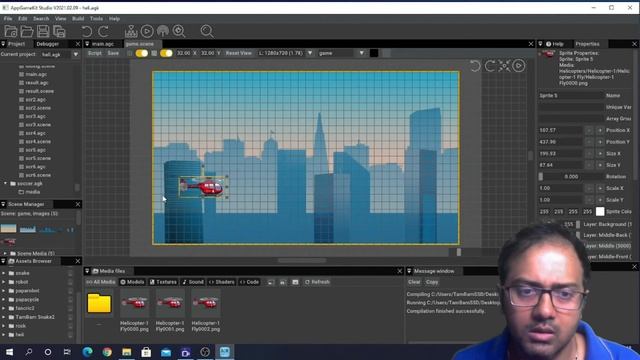Toggle the first yellow grid switch

pos(142,53)
